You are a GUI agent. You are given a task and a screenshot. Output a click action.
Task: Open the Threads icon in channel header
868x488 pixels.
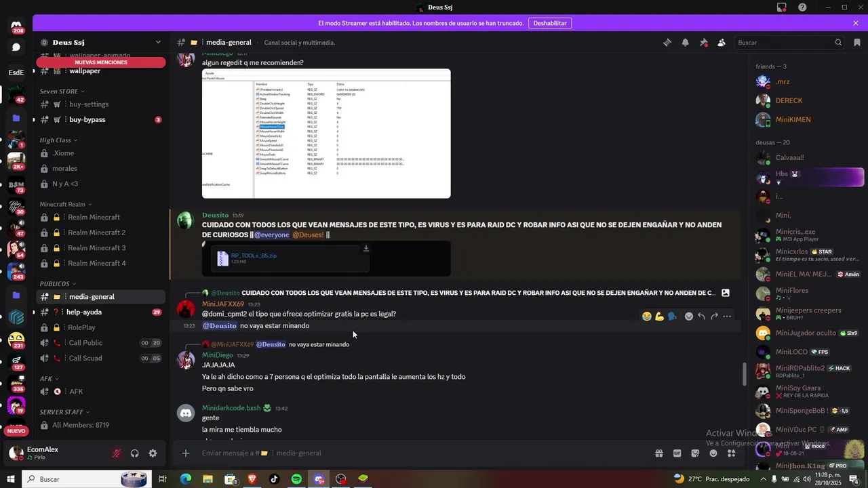click(667, 42)
